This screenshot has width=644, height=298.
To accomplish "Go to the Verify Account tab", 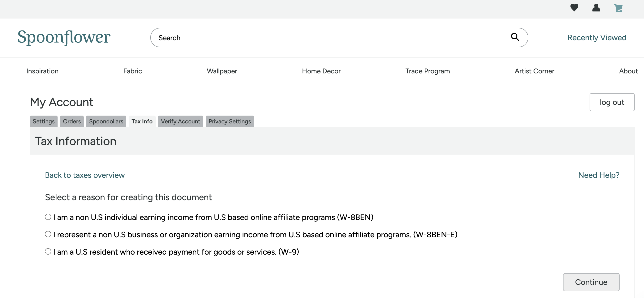I will click(180, 121).
